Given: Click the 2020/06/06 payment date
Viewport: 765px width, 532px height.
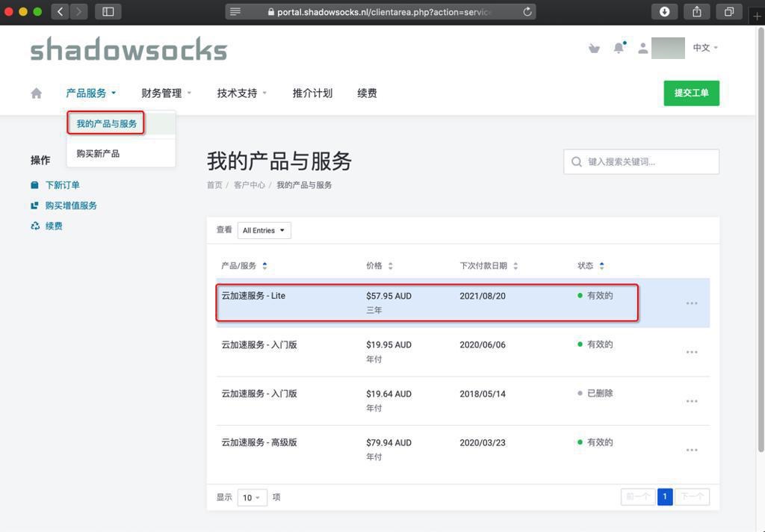Looking at the screenshot, I should (x=483, y=344).
